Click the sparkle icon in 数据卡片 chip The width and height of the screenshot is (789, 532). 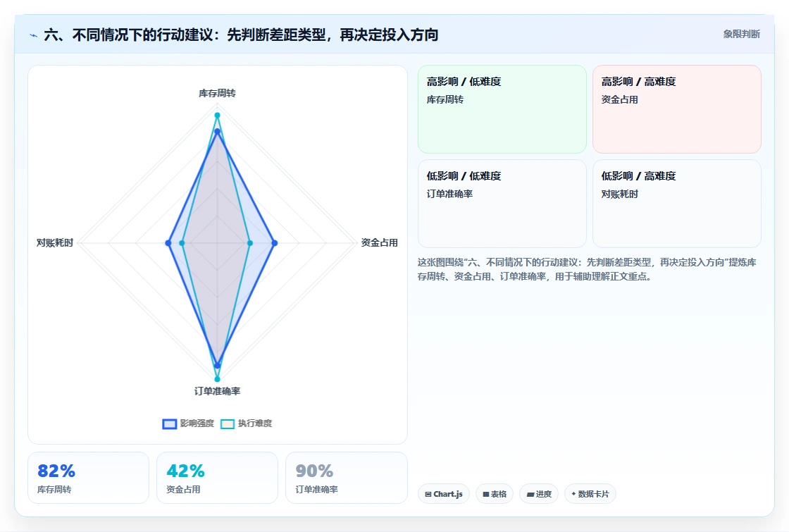coord(573,494)
